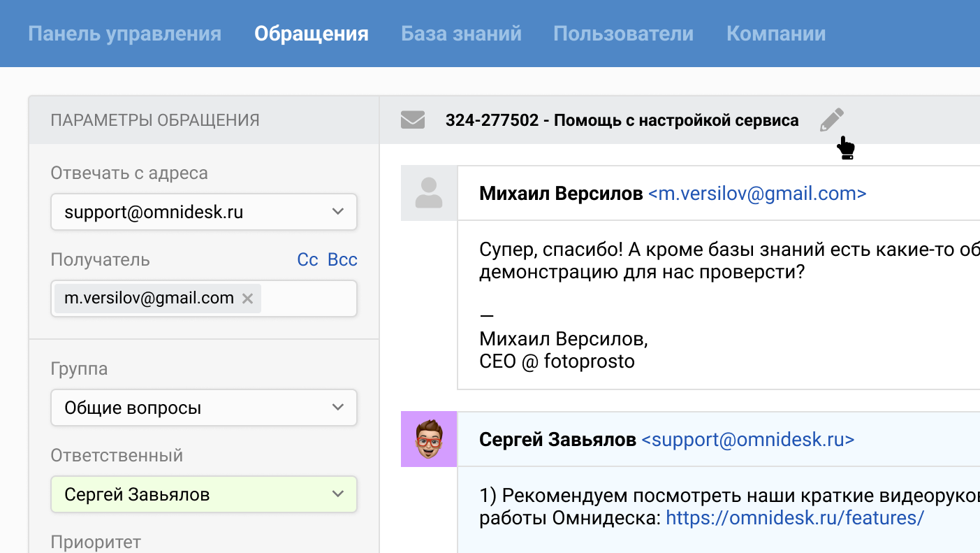
Task: Click the recipient input field after the email chip
Action: [307, 298]
